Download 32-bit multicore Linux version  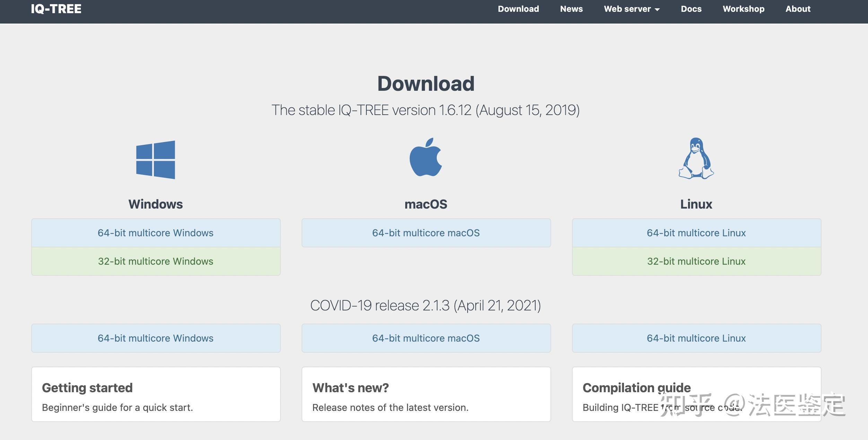click(696, 261)
